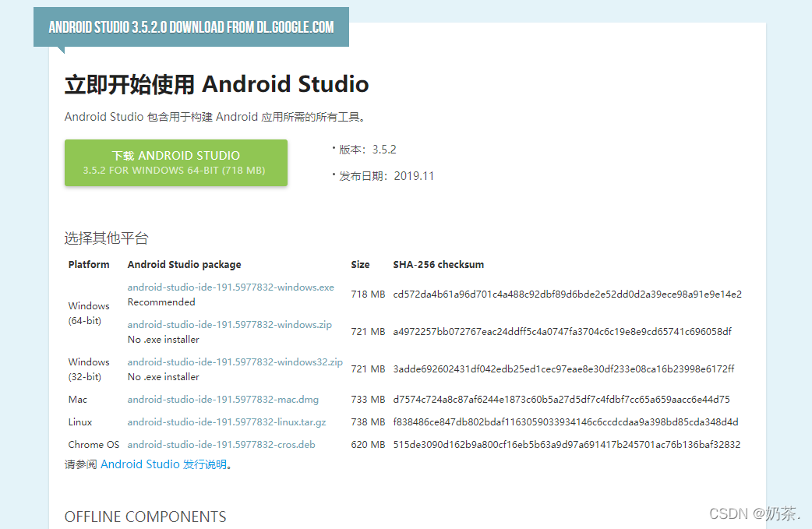Select checksum starting with a4972257bb07
812x529 pixels.
562,331
